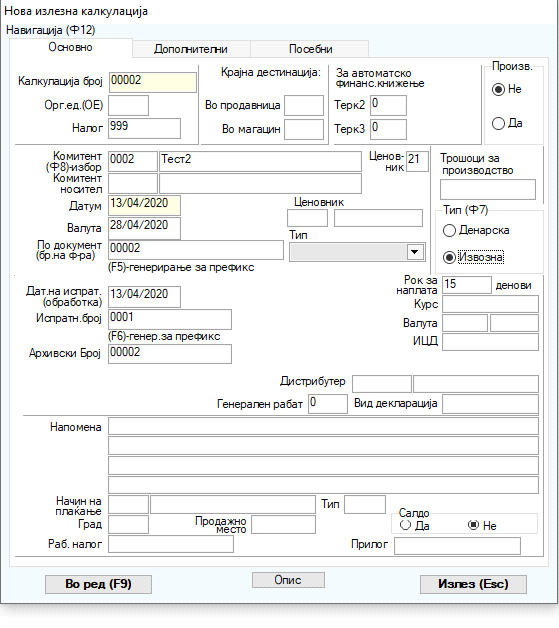
Task: Focus the Калкулација број field
Action: (x=153, y=83)
